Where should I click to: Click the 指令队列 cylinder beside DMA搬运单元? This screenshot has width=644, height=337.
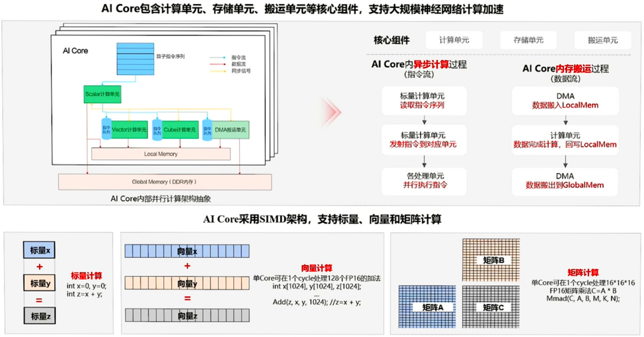[x=207, y=129]
